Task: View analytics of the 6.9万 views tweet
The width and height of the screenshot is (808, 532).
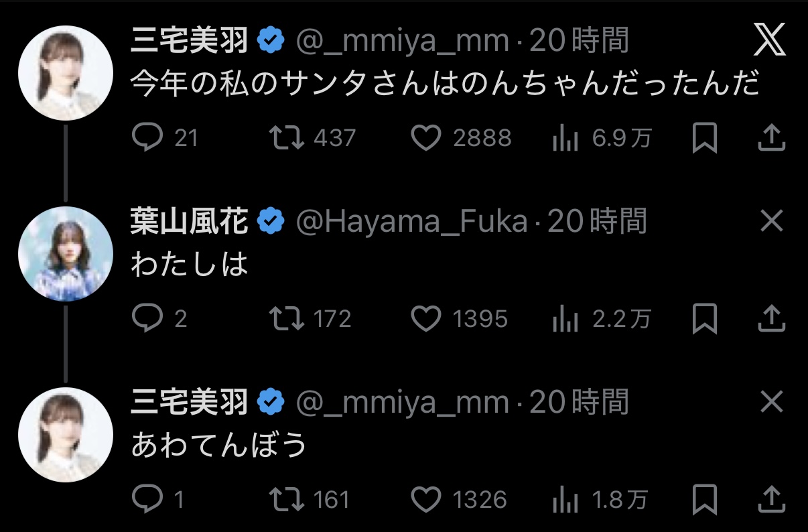Action: pyautogui.click(x=565, y=139)
